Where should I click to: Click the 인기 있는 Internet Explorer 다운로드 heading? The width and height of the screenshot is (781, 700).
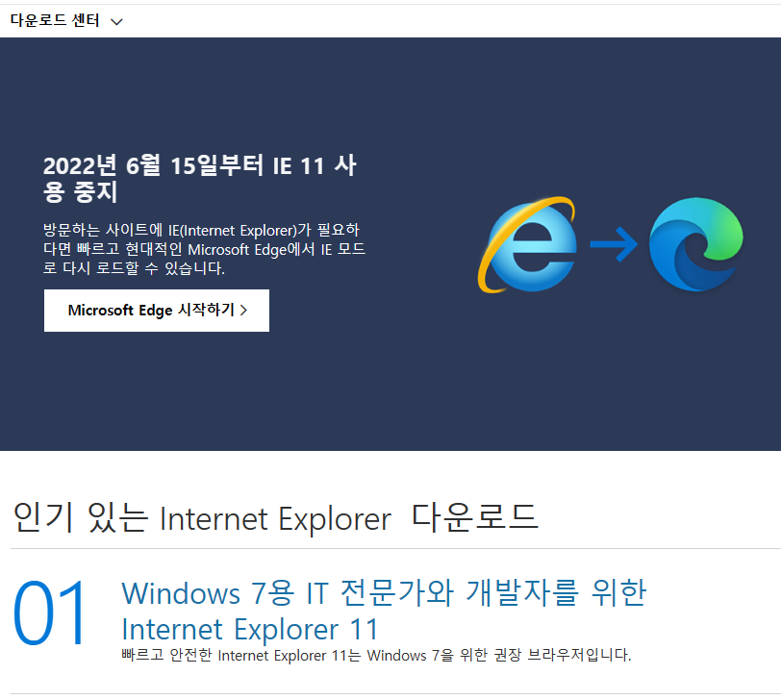[x=275, y=517]
